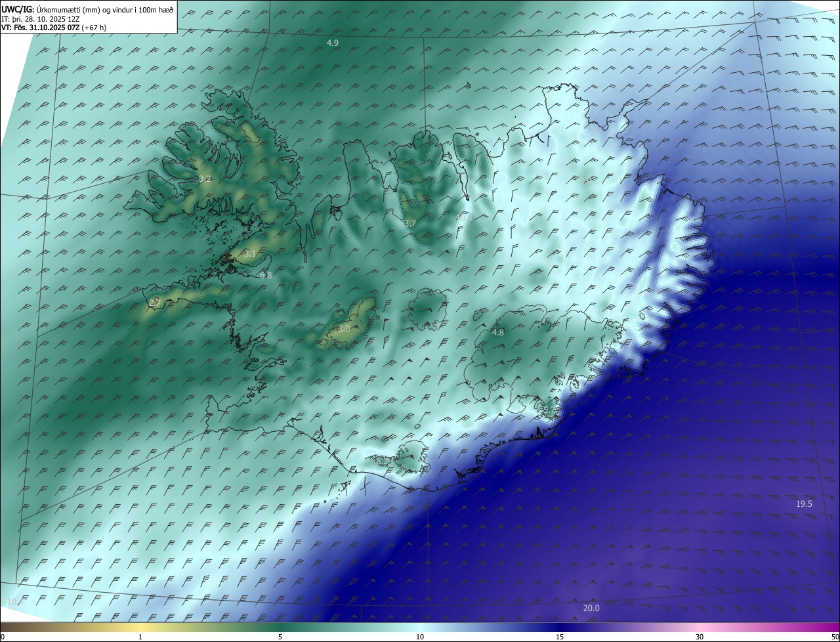Select the "6.8" value on the map
The width and height of the screenshot is (840, 642).
pos(266,276)
